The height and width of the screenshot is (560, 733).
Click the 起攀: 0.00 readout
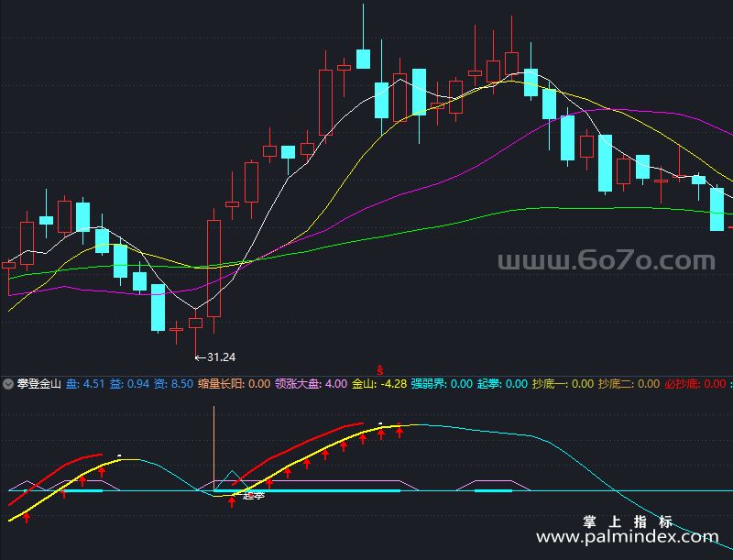(502, 384)
